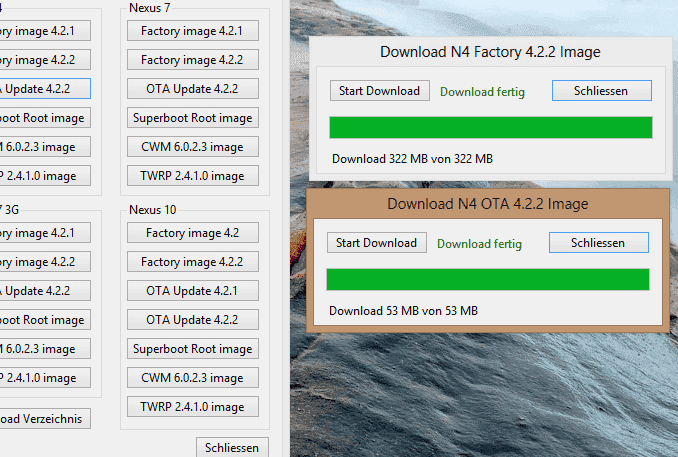Click the 'Nexus 7' group label
The image size is (678, 457).
click(150, 8)
